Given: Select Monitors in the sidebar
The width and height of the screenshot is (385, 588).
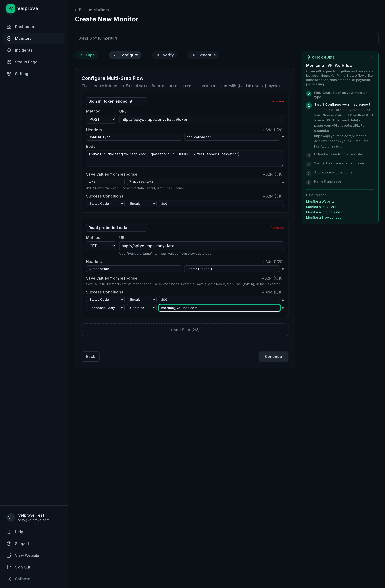Looking at the screenshot, I should coord(34,38).
